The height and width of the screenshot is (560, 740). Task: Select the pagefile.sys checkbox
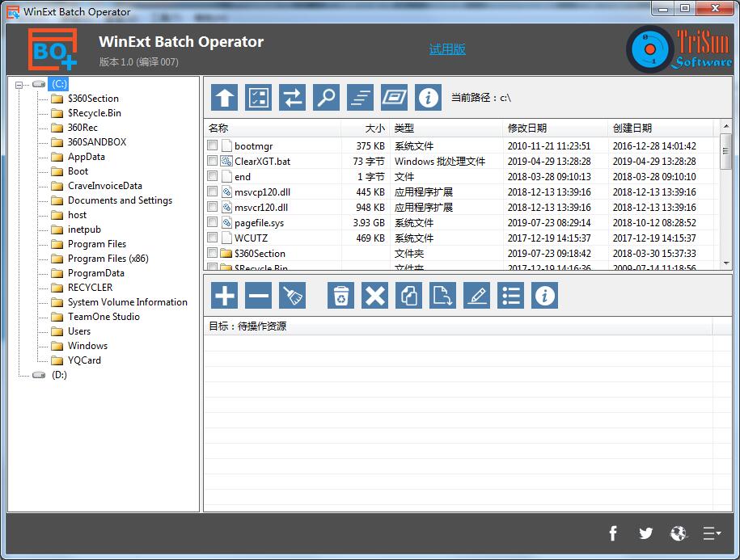pyautogui.click(x=213, y=222)
